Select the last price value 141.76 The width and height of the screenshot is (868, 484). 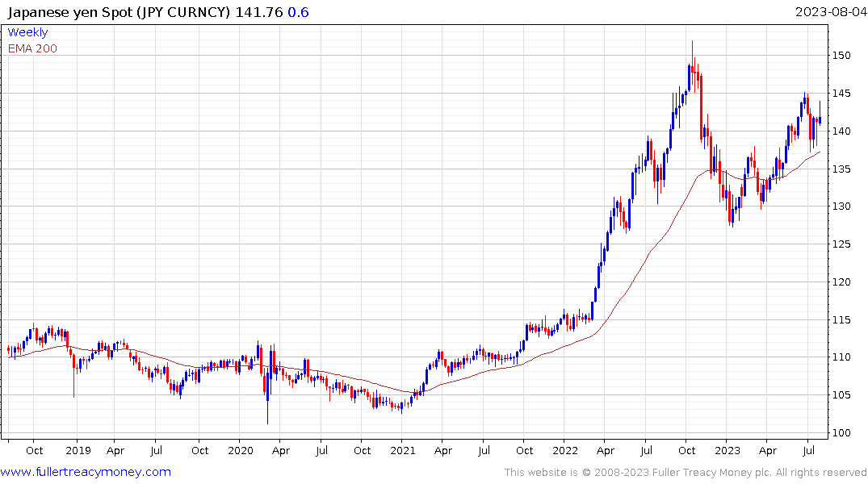point(259,12)
